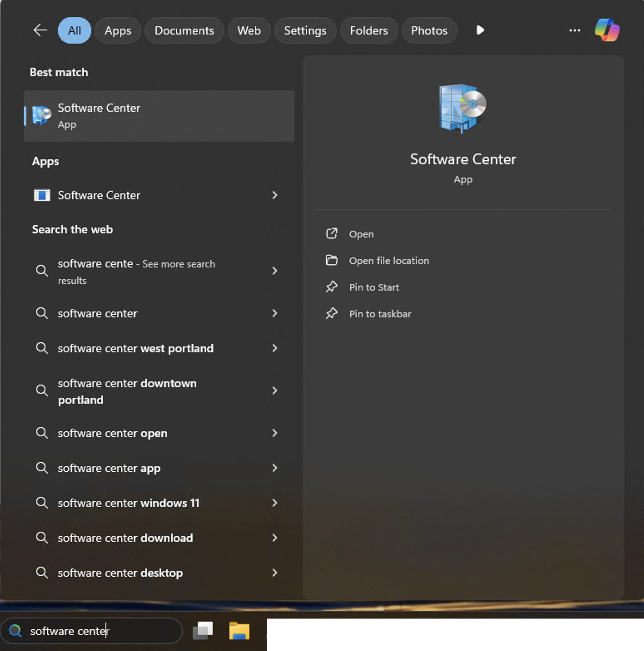Click search icon beside 'software center download'
644x651 pixels.
coord(42,538)
